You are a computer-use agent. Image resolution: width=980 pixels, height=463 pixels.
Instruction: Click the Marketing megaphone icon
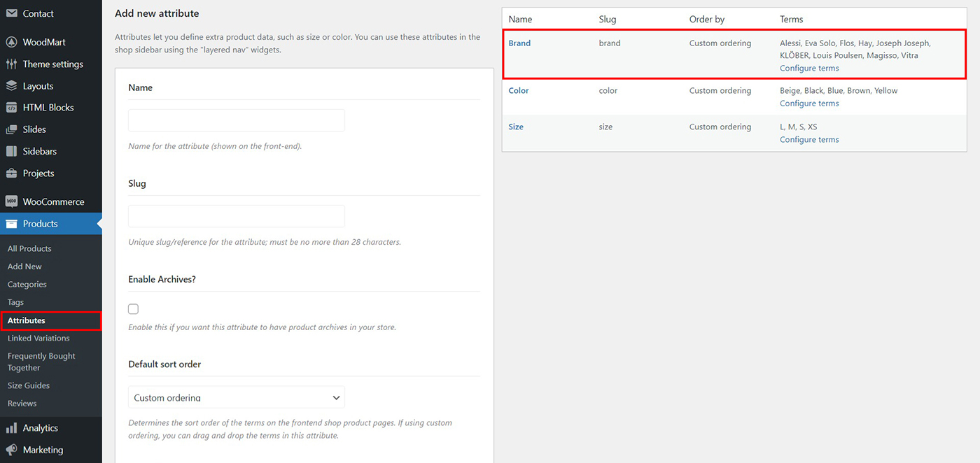coord(11,450)
